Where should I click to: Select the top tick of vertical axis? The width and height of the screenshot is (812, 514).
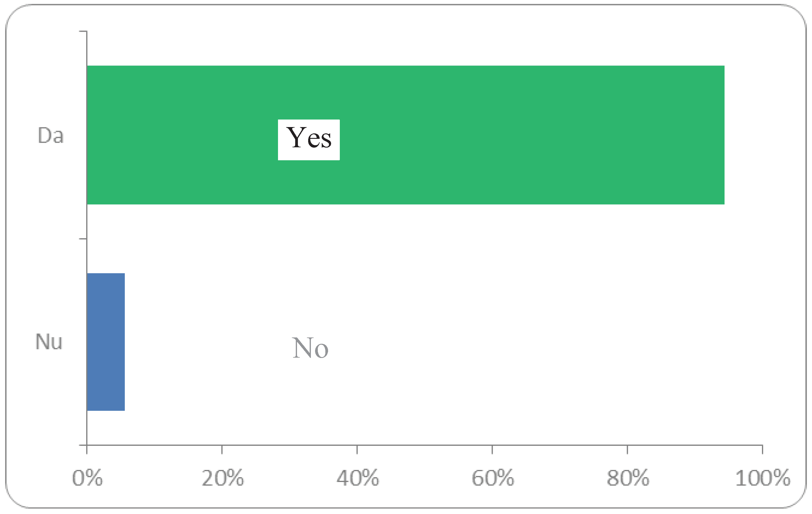[83, 31]
